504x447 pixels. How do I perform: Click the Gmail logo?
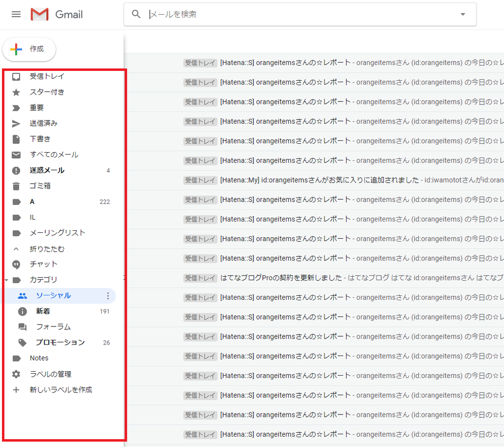point(57,14)
